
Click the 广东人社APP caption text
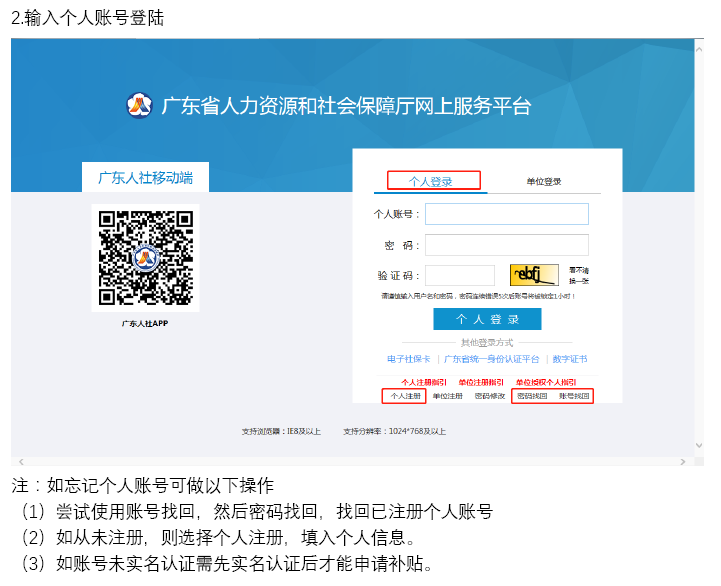pyautogui.click(x=145, y=324)
